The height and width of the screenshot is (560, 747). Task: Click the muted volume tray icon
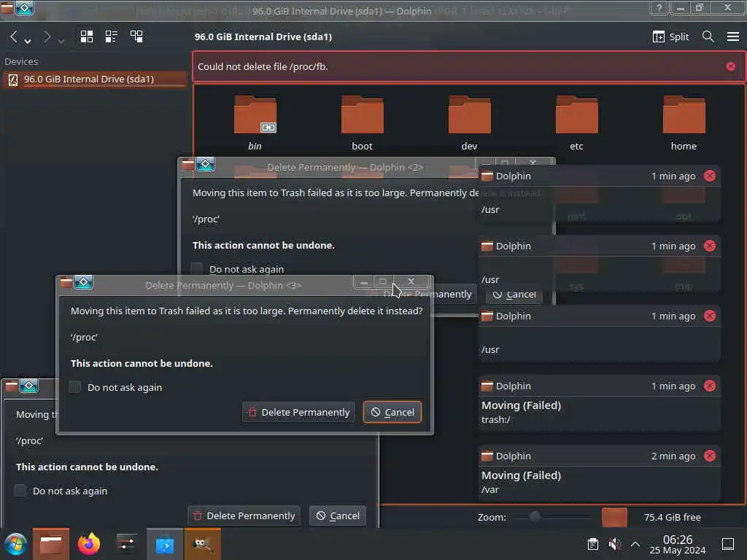coord(614,544)
